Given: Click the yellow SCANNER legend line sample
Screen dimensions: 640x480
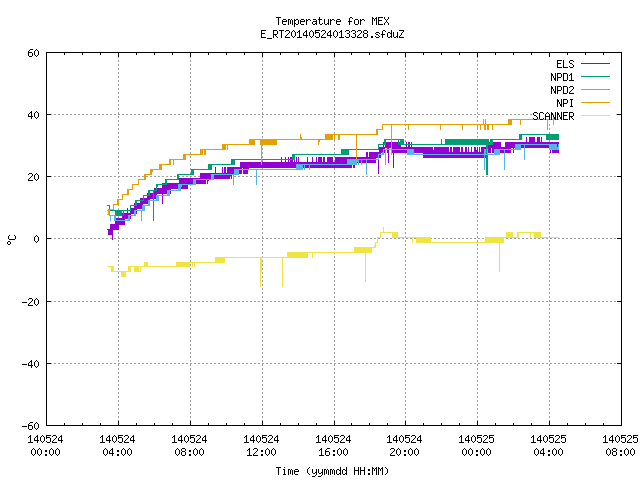Looking at the screenshot, I should [595, 116].
